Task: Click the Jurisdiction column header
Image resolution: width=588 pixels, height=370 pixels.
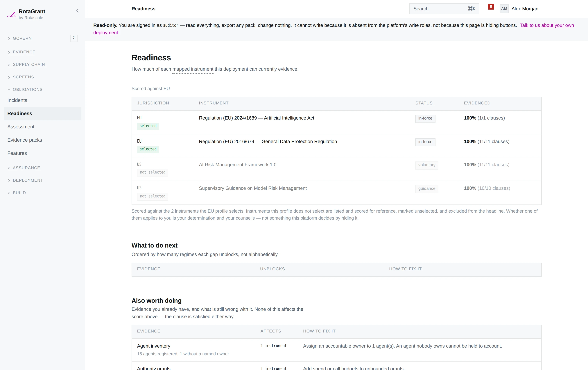Action: point(153,103)
